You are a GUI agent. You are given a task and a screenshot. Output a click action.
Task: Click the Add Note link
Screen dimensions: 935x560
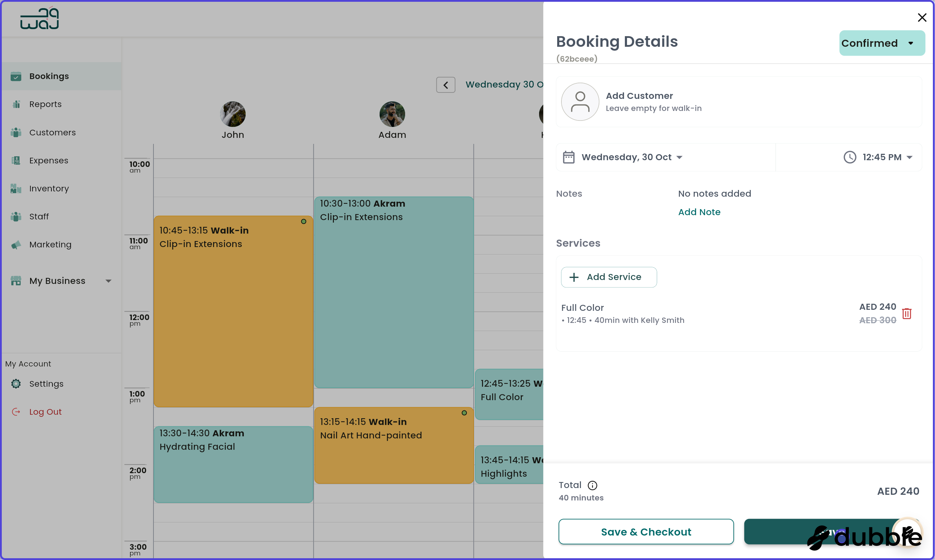[699, 212]
